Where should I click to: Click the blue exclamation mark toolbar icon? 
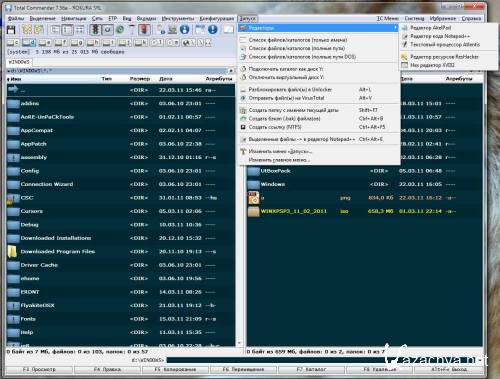[x=212, y=30]
